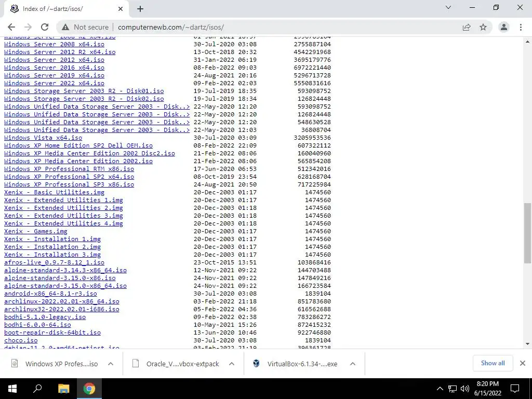Image resolution: width=532 pixels, height=399 pixels.
Task: Expand options for VirtualBox-6.1.34 exe download
Action: (353, 364)
